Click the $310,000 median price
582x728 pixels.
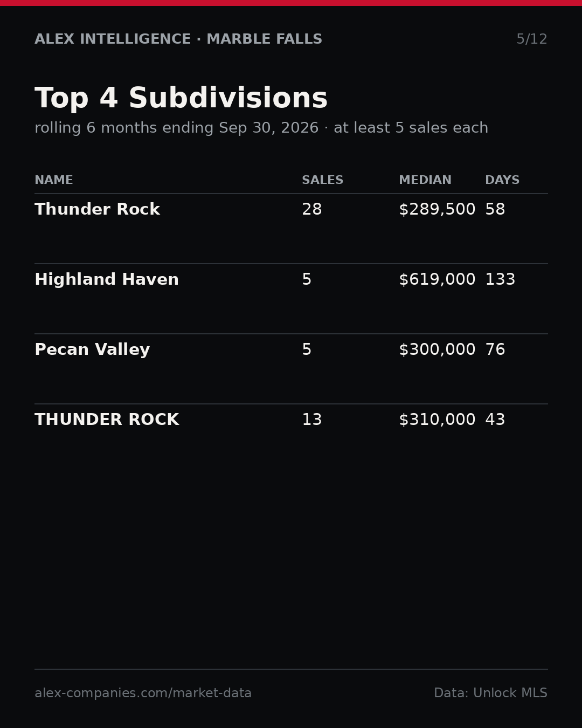[437, 420]
